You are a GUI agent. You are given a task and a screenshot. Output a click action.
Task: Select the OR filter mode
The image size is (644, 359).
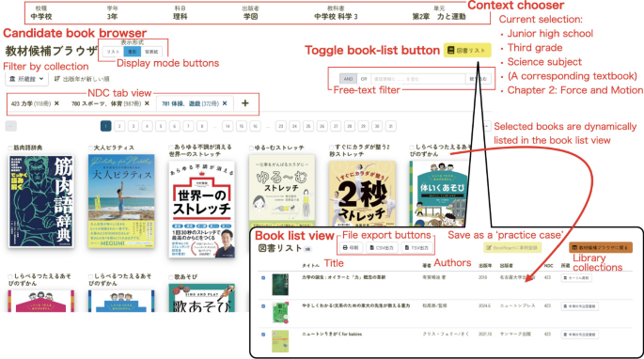tap(364, 78)
